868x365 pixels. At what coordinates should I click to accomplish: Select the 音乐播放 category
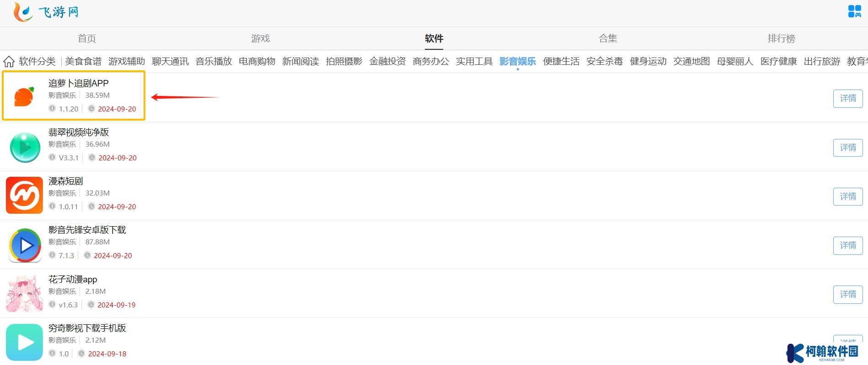(214, 61)
